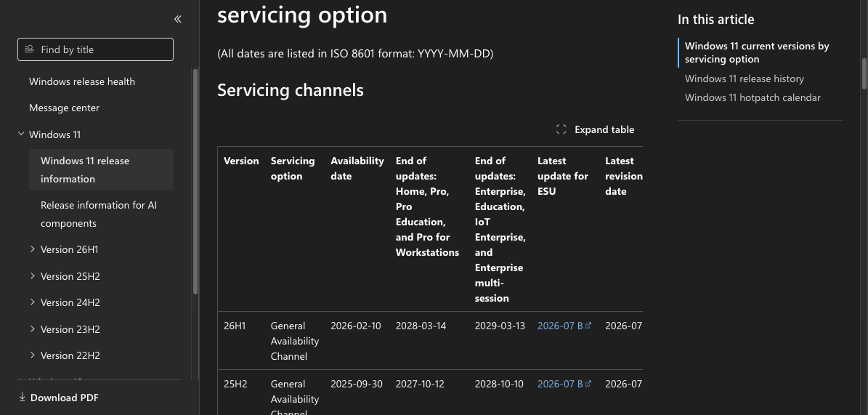The image size is (868, 415).
Task: Expand the Version 26H1 node chevron
Action: 33,249
